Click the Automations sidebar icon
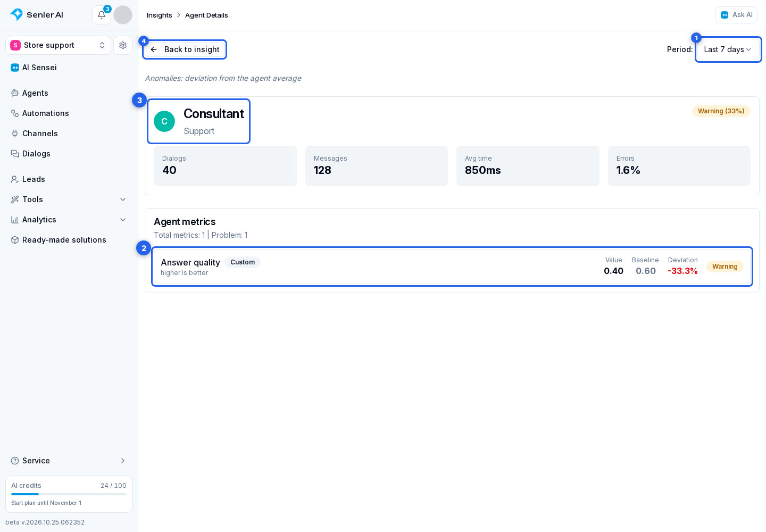766x532 pixels. point(15,113)
